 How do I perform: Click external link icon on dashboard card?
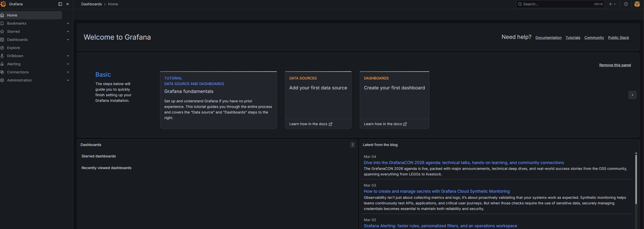coord(405,124)
